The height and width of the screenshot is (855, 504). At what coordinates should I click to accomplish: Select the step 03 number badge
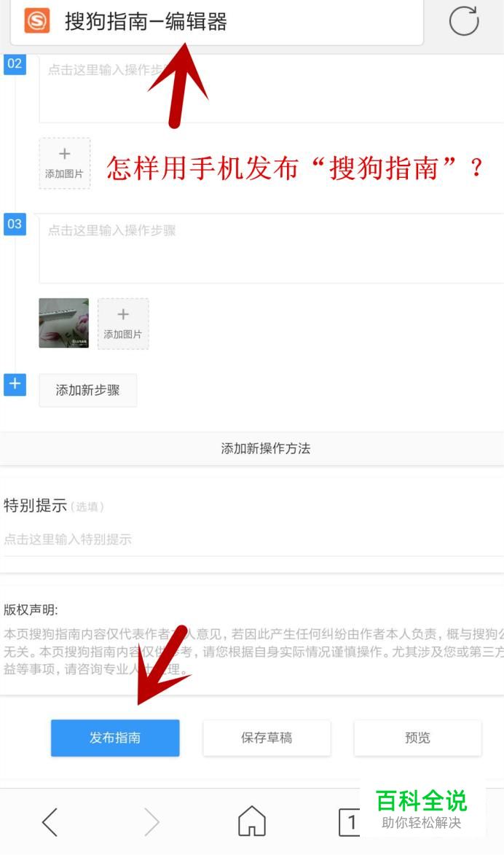click(15, 224)
